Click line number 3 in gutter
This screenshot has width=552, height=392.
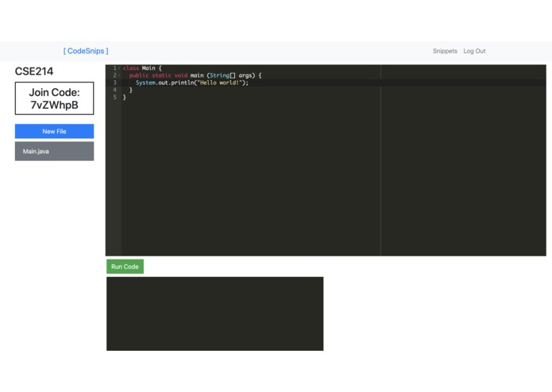point(114,83)
